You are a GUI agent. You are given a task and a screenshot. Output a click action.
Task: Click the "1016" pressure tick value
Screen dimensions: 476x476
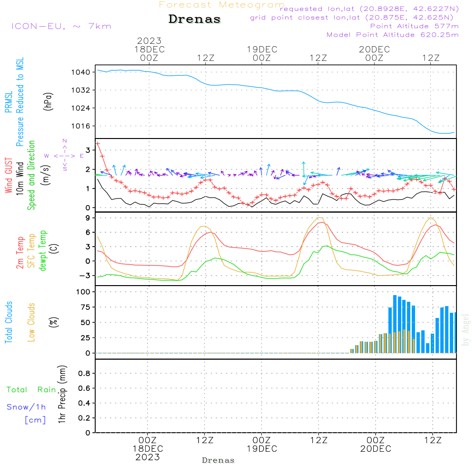pos(80,126)
